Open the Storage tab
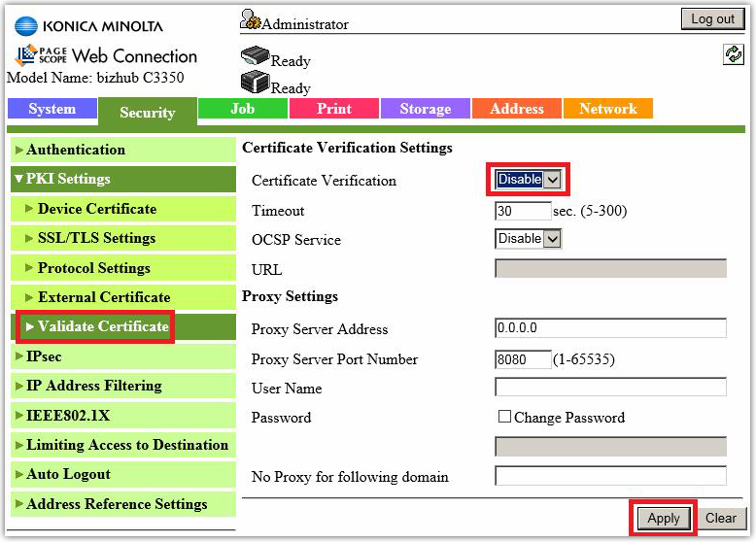The width and height of the screenshot is (756, 542). (425, 109)
